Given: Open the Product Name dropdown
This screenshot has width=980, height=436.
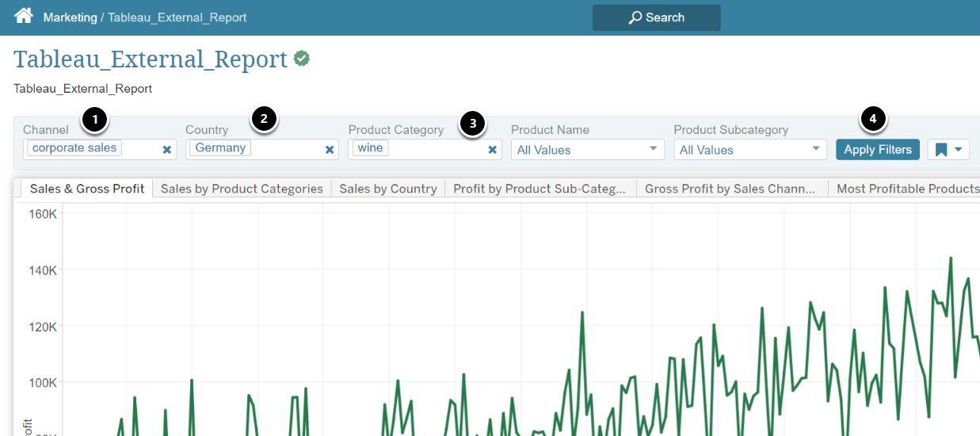Looking at the screenshot, I should [587, 150].
